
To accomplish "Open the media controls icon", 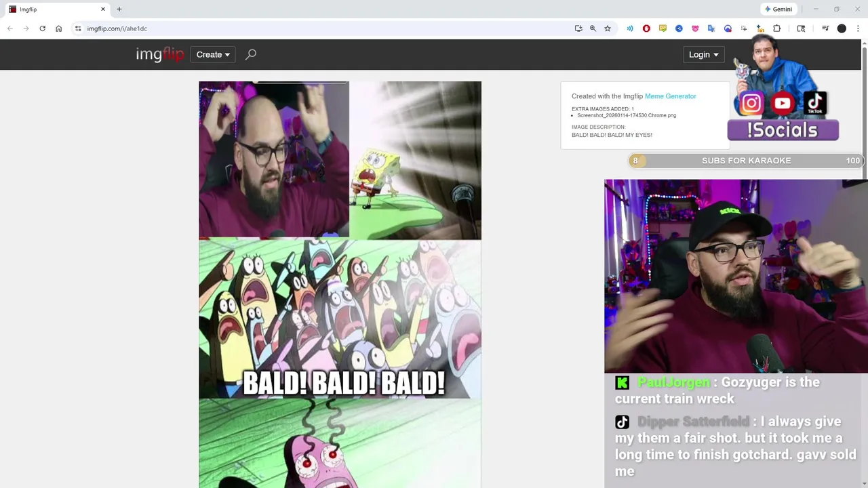I will [825, 28].
